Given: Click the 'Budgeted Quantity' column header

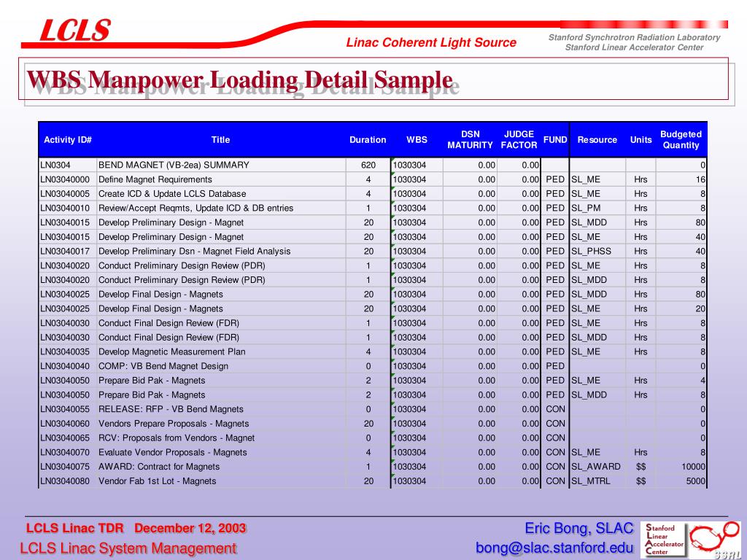Looking at the screenshot, I should coord(681,139).
